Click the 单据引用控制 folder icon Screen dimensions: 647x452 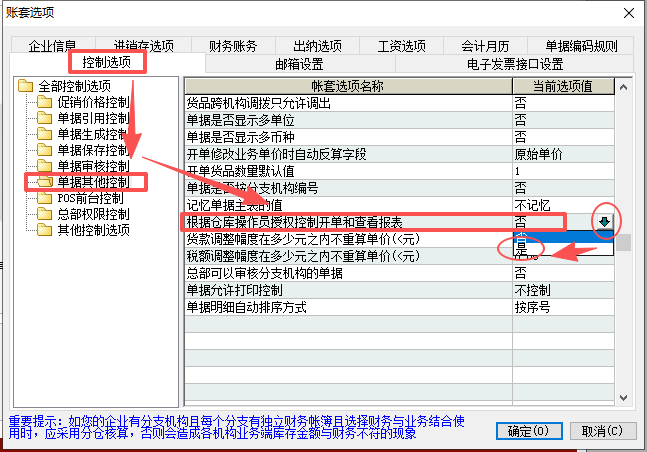click(x=43, y=118)
